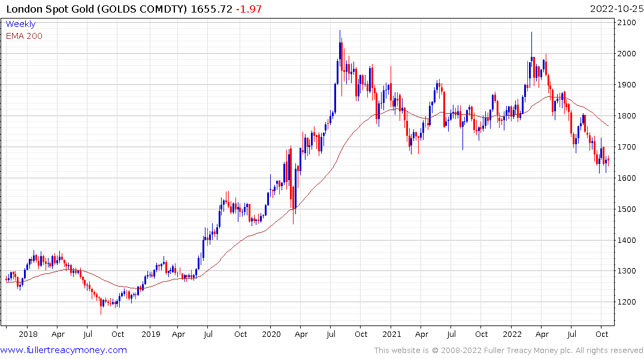Viewport: 644px width, 359px height.
Task: Click the price change -1.97
Action: [x=249, y=9]
